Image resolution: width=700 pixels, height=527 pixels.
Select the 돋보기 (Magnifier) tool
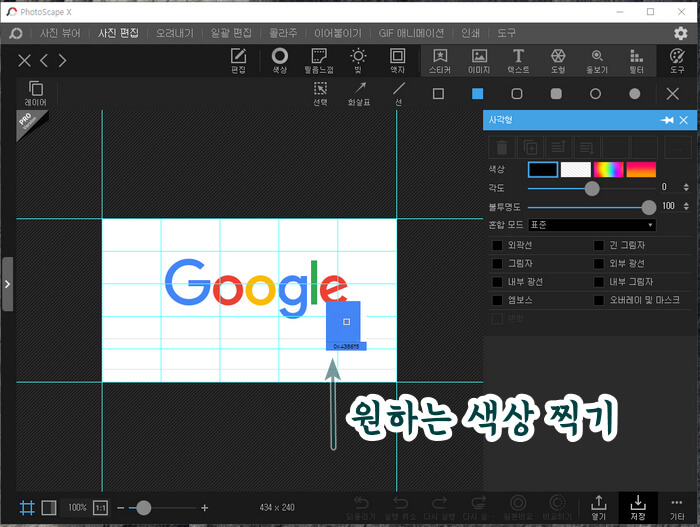click(597, 61)
